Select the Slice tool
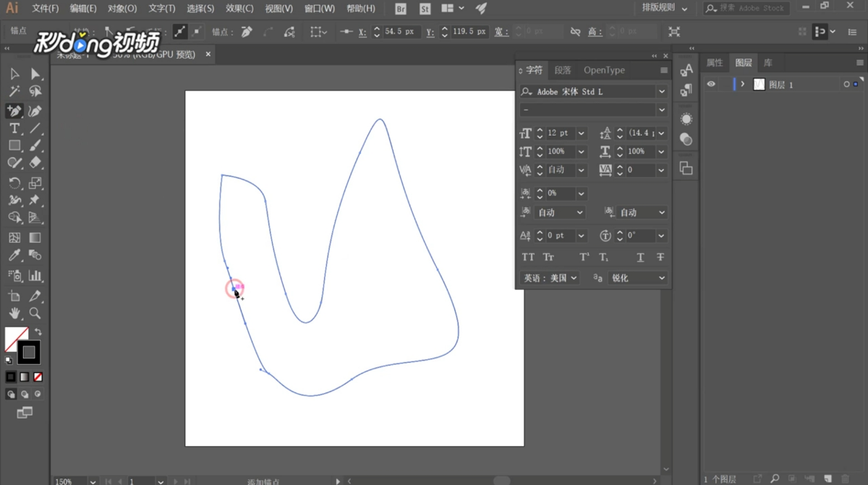868x485 pixels. pos(35,296)
